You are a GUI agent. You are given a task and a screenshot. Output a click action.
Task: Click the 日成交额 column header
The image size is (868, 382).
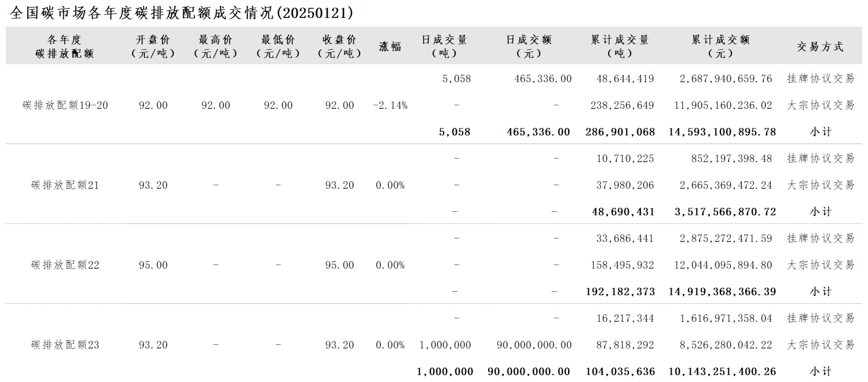click(529, 46)
